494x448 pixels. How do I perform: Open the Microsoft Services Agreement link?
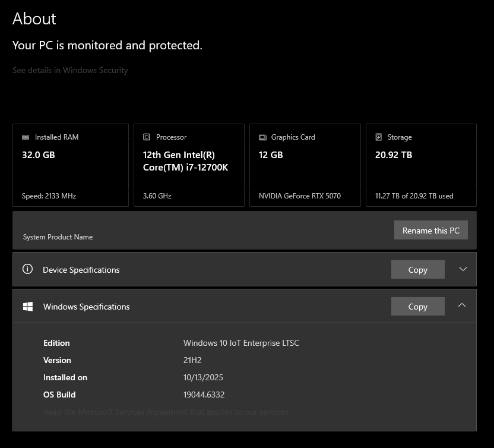pyautogui.click(x=166, y=412)
